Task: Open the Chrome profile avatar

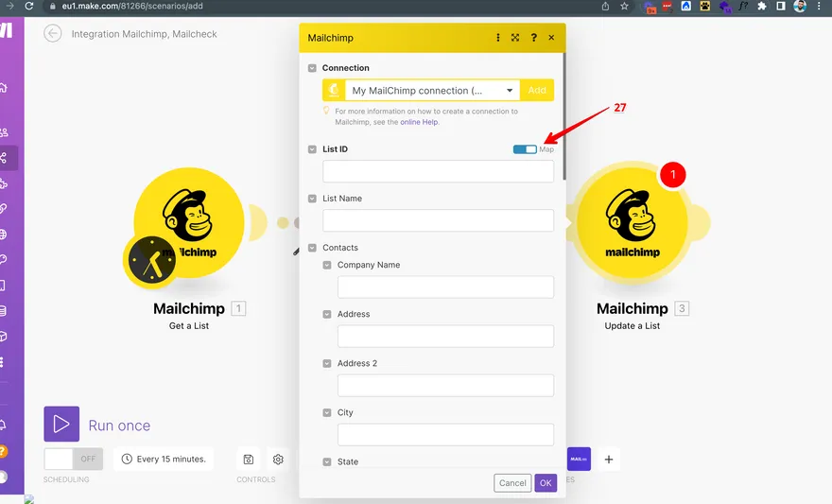Action: click(x=800, y=6)
